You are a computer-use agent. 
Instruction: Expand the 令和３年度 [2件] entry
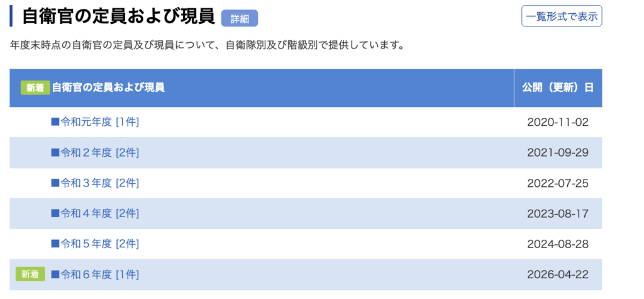tap(99, 183)
